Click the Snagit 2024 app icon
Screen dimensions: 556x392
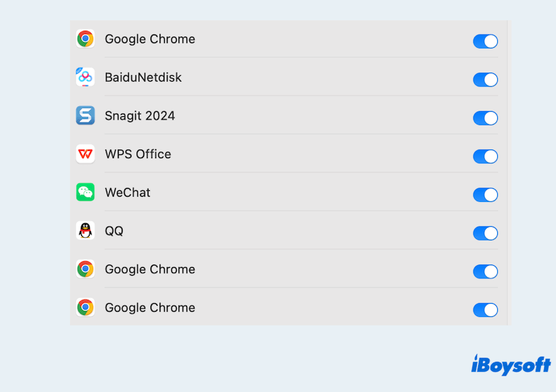(x=85, y=116)
